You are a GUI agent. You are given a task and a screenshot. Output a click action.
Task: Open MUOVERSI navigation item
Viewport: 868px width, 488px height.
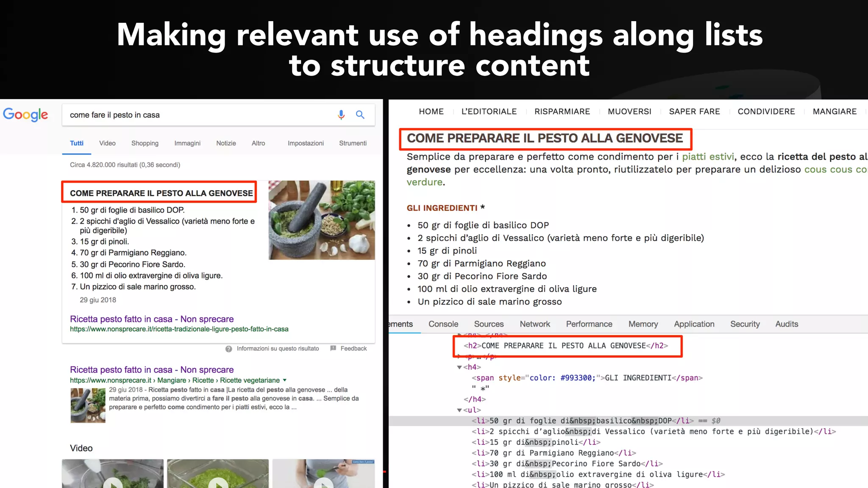(x=629, y=111)
